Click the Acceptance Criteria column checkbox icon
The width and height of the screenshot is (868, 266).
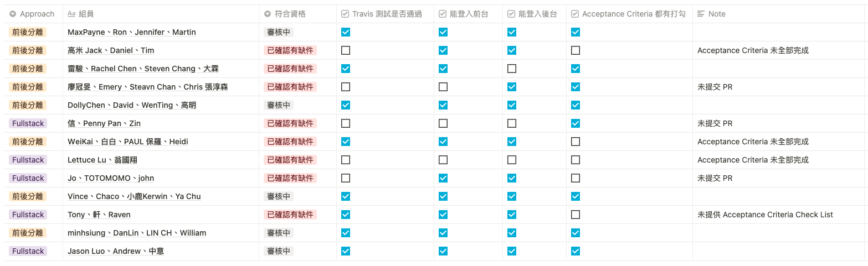click(575, 14)
